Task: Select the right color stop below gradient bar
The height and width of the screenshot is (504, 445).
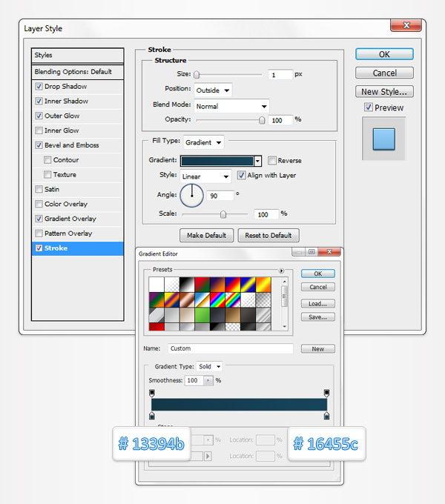Action: [x=326, y=416]
